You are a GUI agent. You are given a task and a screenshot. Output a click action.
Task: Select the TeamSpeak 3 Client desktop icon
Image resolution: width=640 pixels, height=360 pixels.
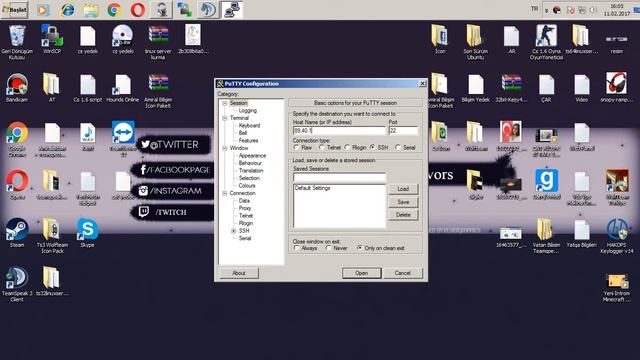[17, 284]
